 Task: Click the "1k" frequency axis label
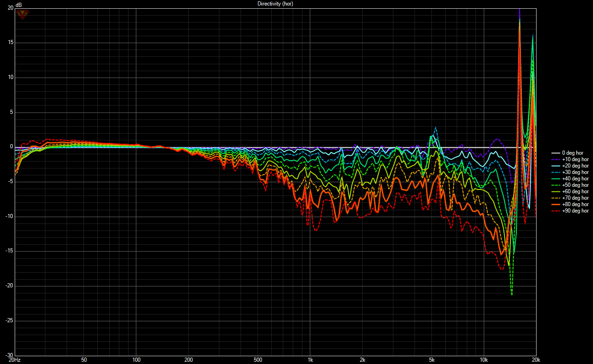tap(310, 359)
